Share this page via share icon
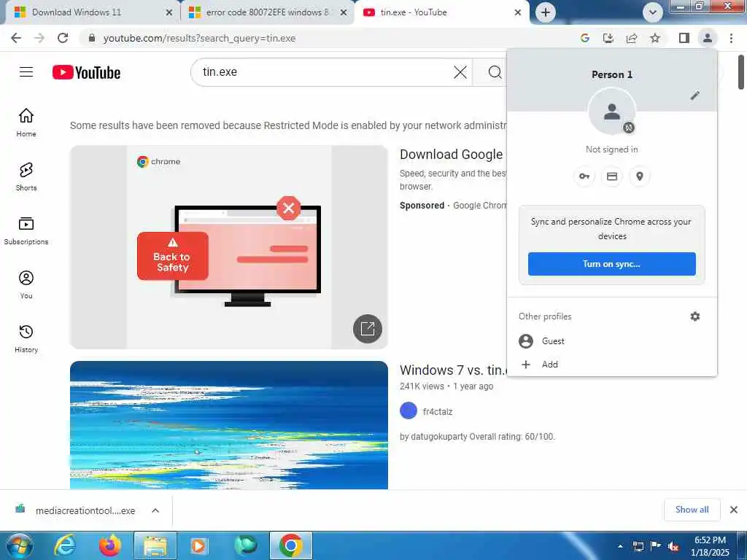This screenshot has width=747, height=560. [x=632, y=38]
